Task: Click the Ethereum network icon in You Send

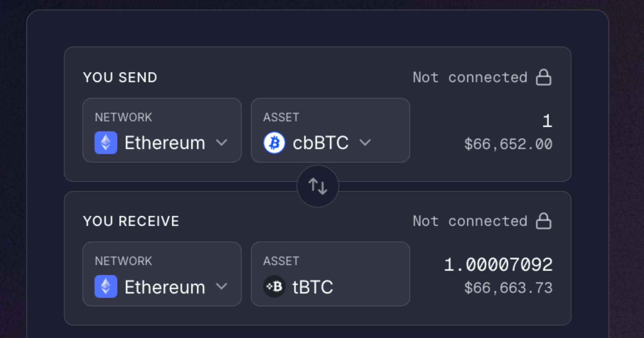Action: pos(105,143)
